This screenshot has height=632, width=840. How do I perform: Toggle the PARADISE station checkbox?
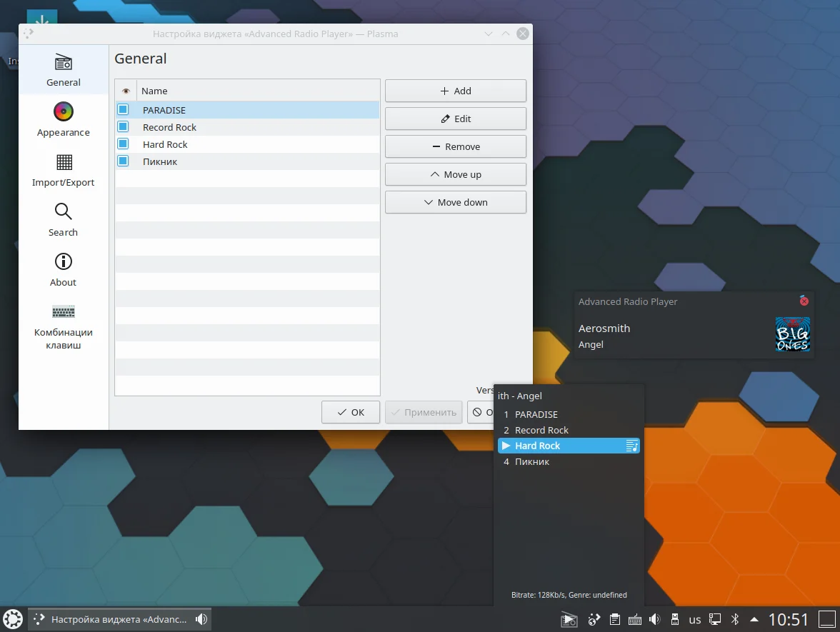coord(123,110)
